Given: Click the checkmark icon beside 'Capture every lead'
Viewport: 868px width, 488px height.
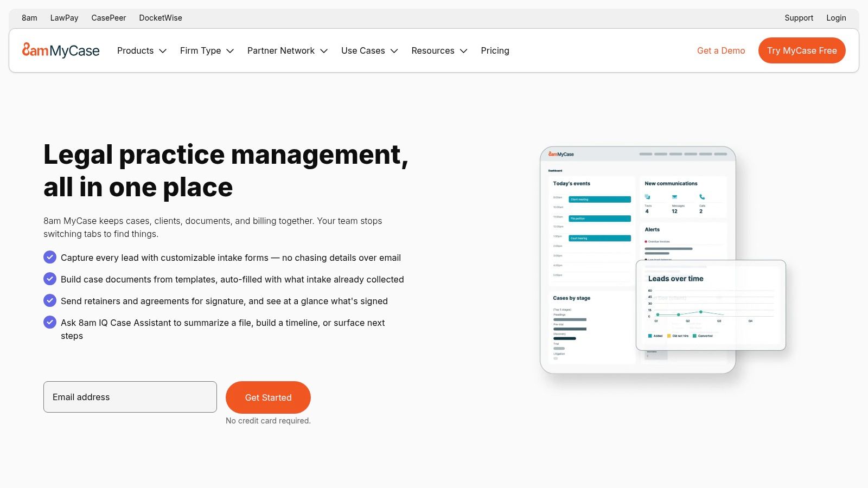Looking at the screenshot, I should coord(50,257).
